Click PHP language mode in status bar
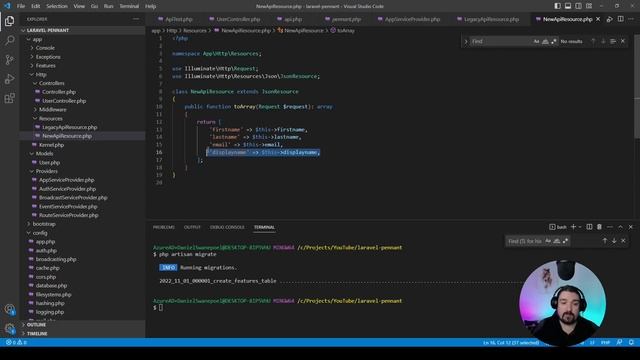This screenshot has width=640, height=360. point(605,342)
